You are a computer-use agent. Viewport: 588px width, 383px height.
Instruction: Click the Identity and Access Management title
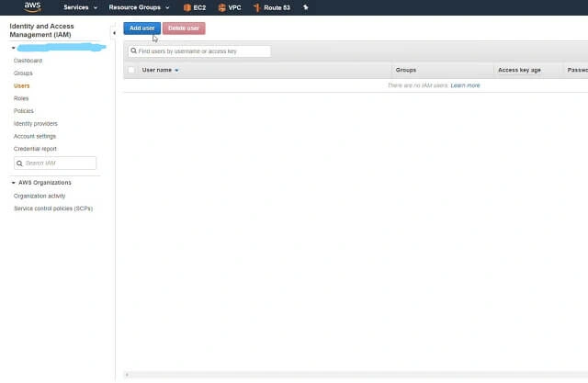[41, 30]
